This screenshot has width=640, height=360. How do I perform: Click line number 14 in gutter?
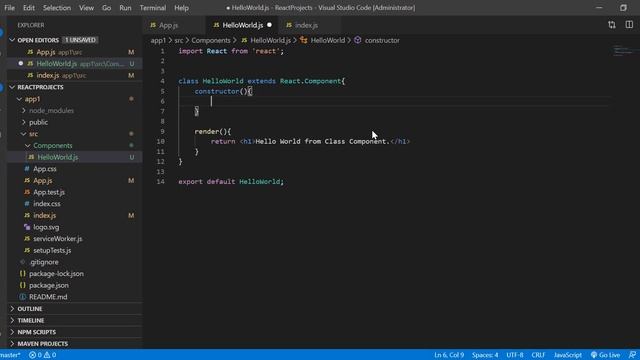tap(161, 181)
